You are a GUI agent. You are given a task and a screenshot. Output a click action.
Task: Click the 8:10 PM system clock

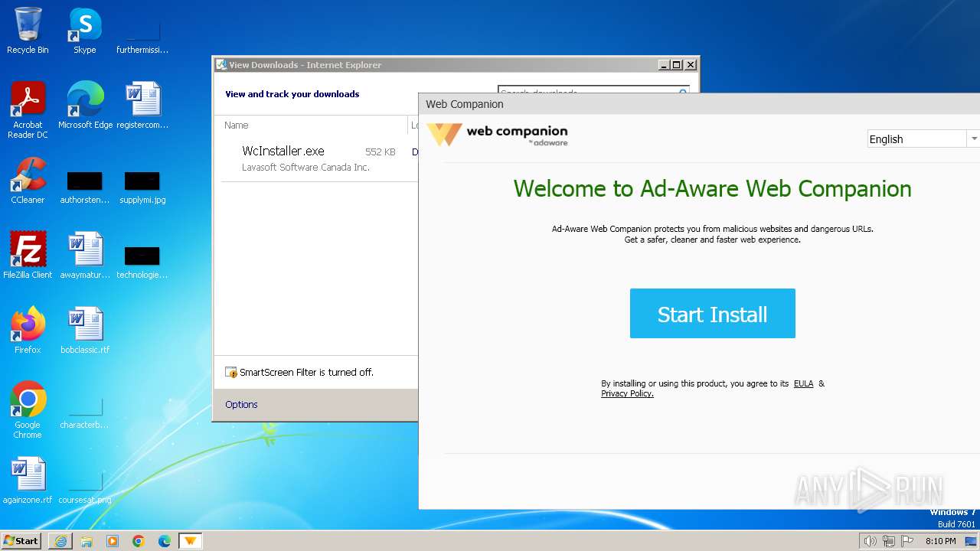click(941, 541)
